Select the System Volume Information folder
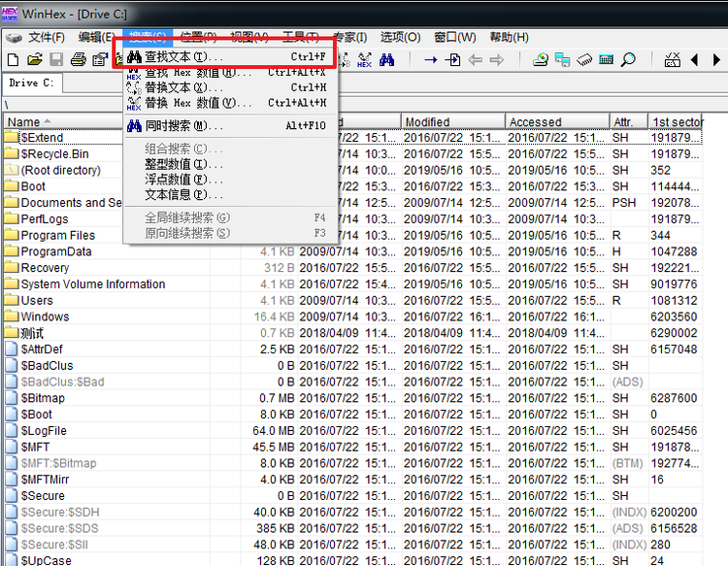The height and width of the screenshot is (566, 728). [x=93, y=283]
